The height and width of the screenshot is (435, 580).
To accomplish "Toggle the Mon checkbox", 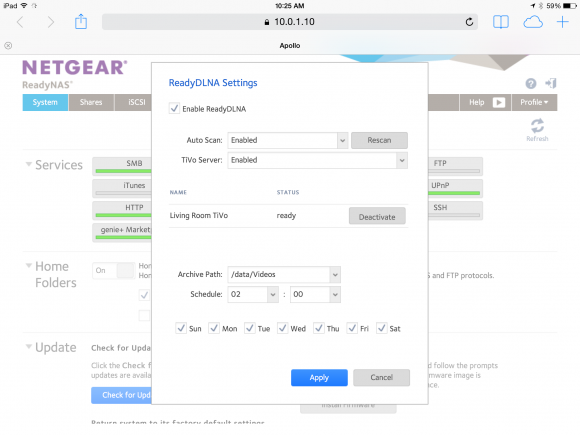I will [214, 328].
